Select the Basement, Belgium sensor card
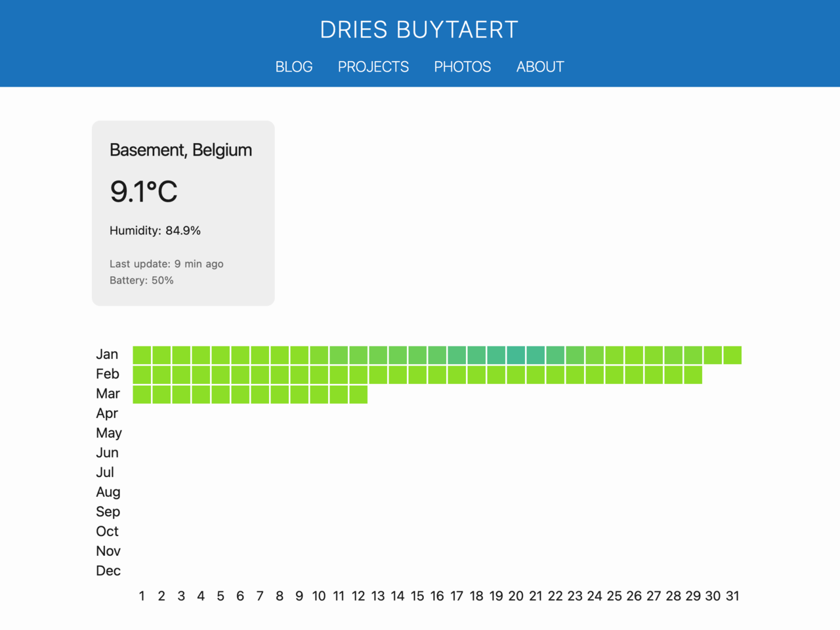The image size is (840, 630). (x=183, y=213)
